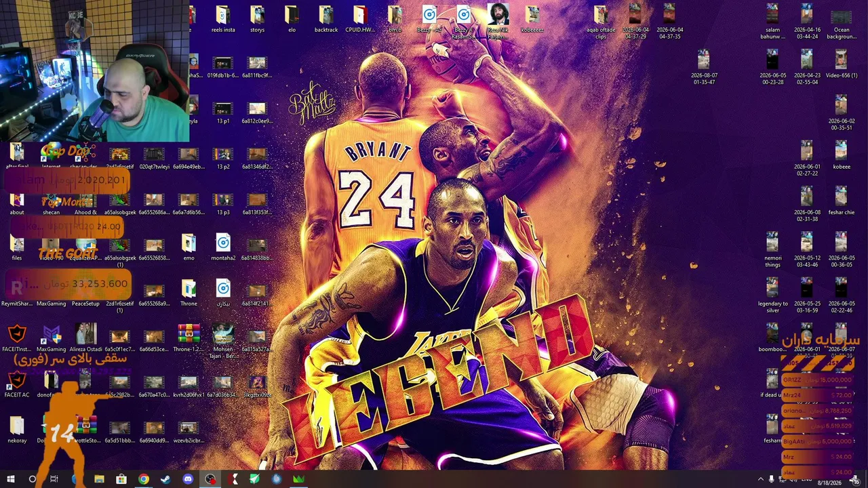Select the 'reels insta' desktop folder
Image resolution: width=868 pixels, height=488 pixels.
[x=223, y=20]
